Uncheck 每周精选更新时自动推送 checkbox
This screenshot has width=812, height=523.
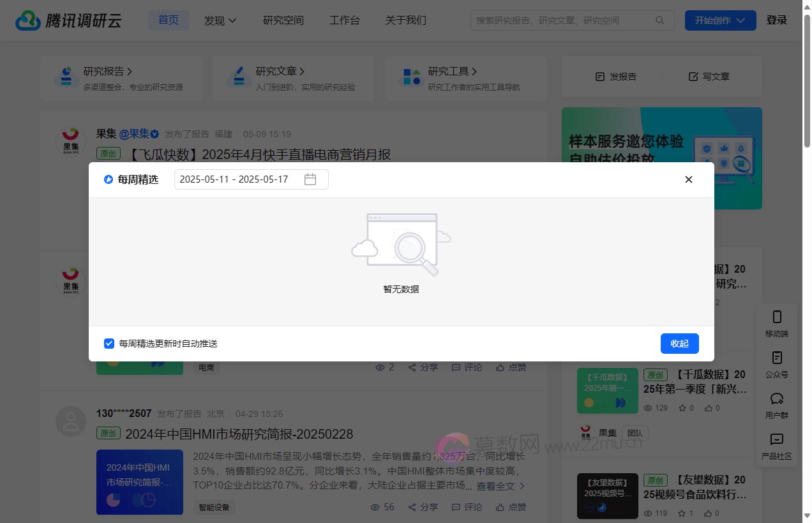(x=109, y=344)
